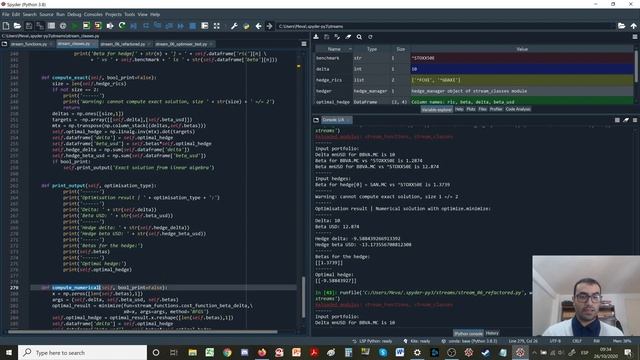Search variables with the magnifier icon
640x360 pixels.
pos(359,37)
